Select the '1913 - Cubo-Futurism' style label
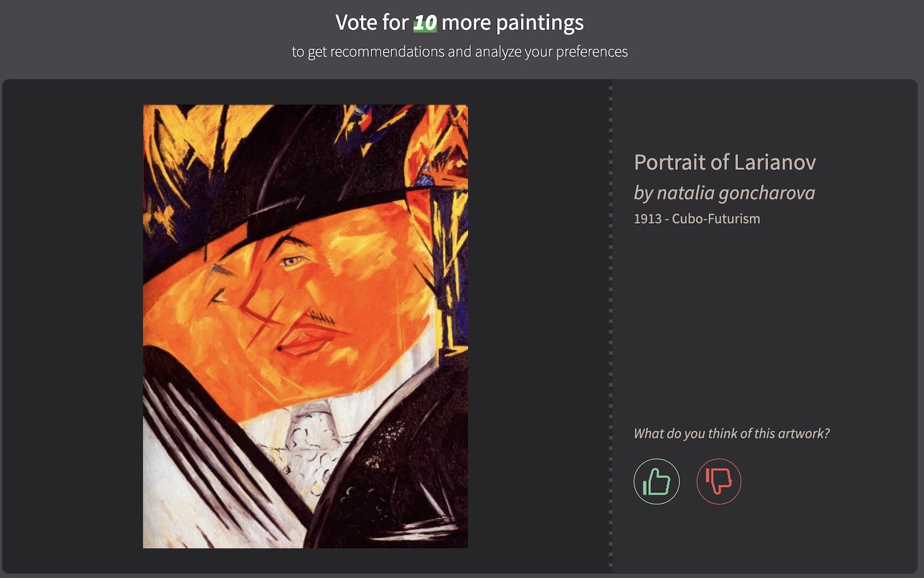This screenshot has width=924, height=578. pos(697,218)
